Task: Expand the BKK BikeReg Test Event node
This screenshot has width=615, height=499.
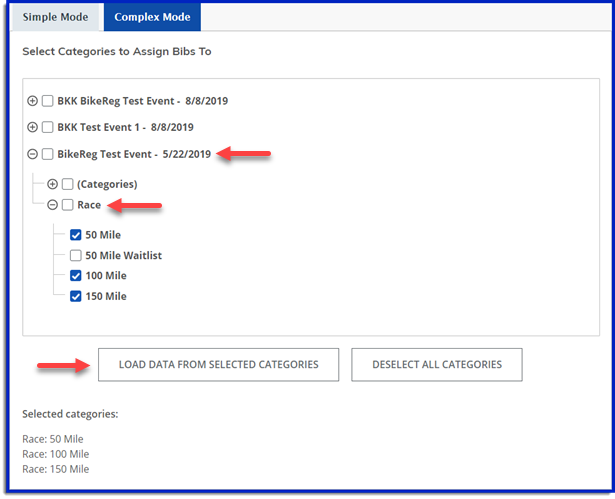Action: [33, 101]
